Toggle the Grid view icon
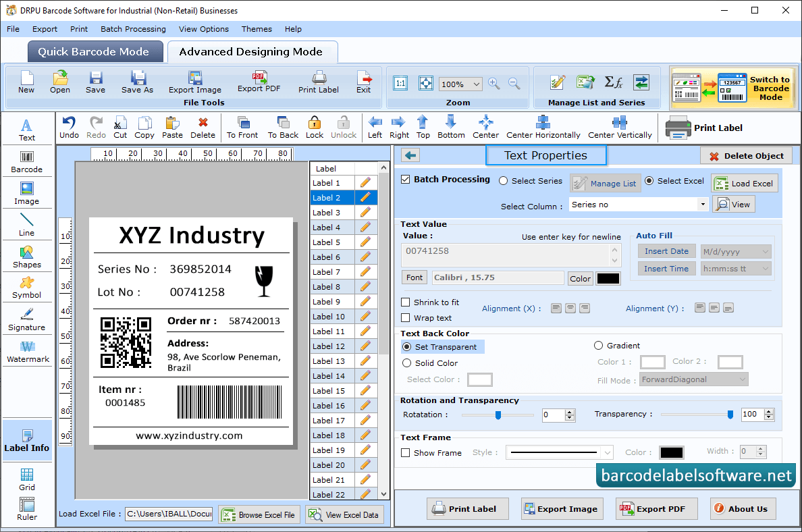 26,479
